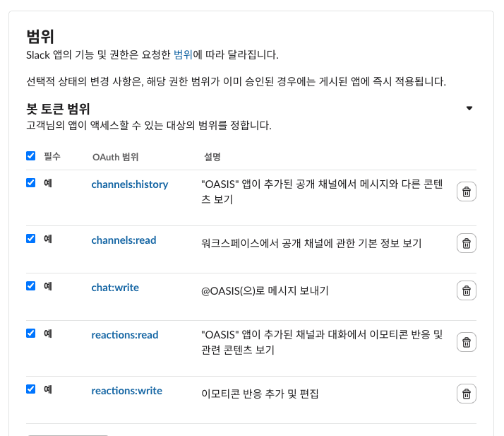Uncheck required checkbox for chat:write
504x436 pixels.
pos(31,286)
